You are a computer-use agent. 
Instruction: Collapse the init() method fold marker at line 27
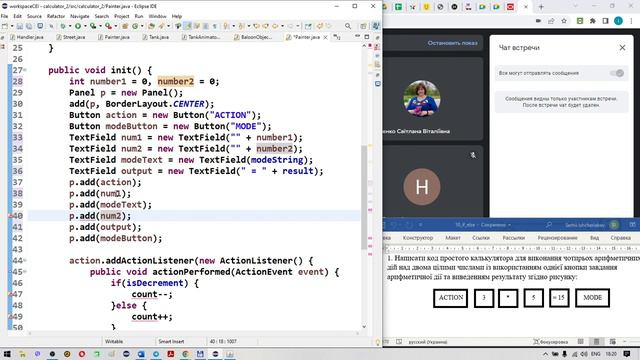pos(25,70)
